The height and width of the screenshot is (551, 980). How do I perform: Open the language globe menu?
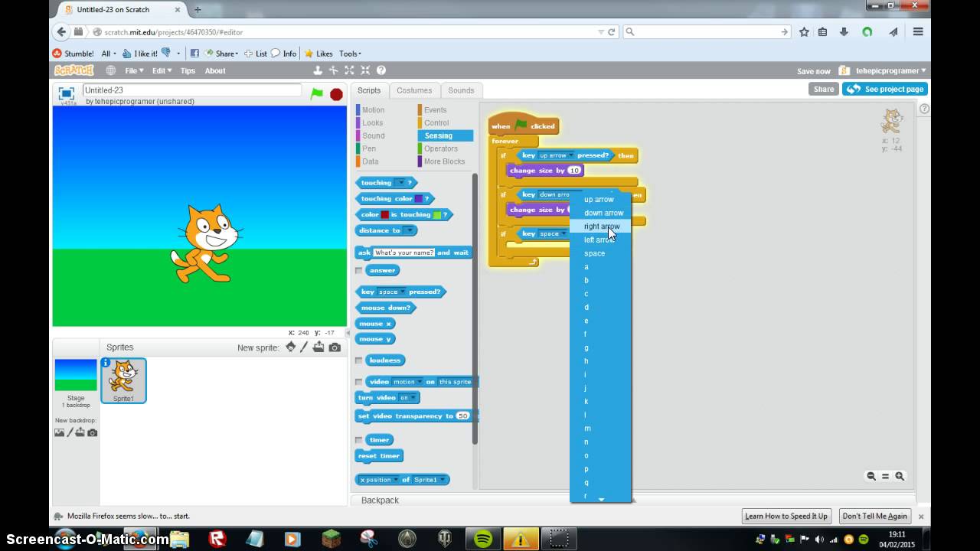click(x=111, y=70)
